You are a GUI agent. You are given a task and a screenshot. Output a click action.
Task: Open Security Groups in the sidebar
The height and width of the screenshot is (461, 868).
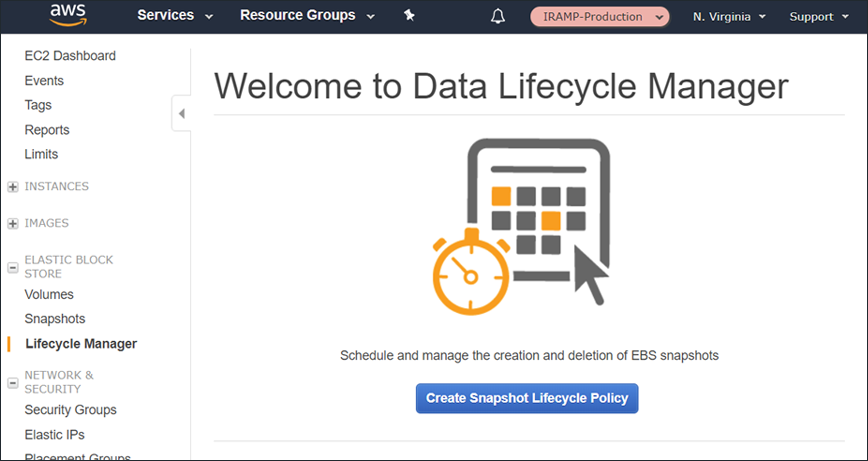click(x=70, y=410)
